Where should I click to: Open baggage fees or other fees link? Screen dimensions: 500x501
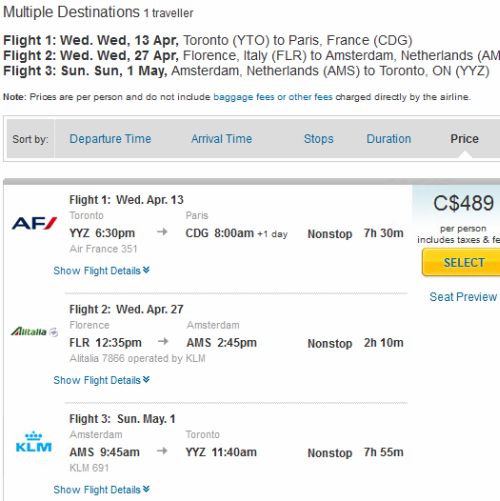tap(273, 97)
